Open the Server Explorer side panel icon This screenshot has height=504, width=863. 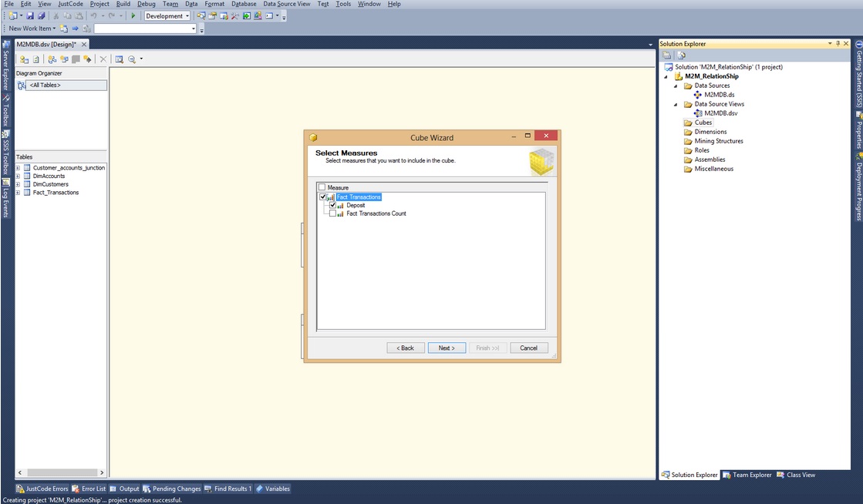pyautogui.click(x=5, y=66)
